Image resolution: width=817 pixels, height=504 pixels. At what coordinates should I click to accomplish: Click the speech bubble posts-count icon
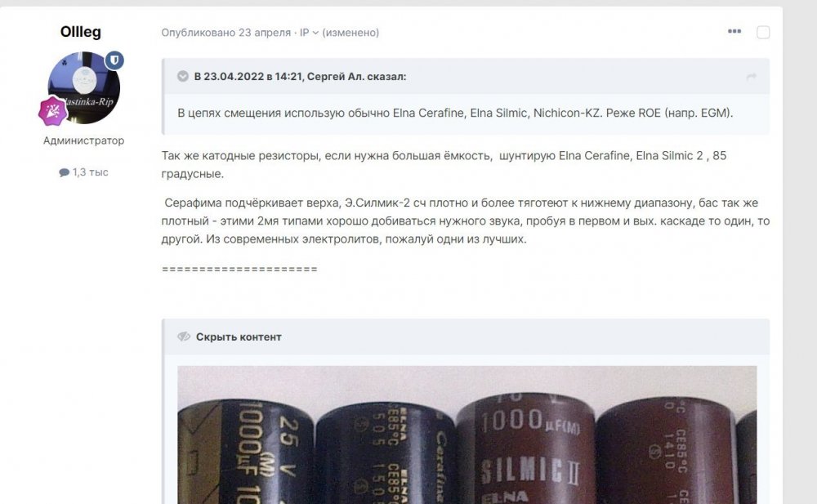point(64,172)
